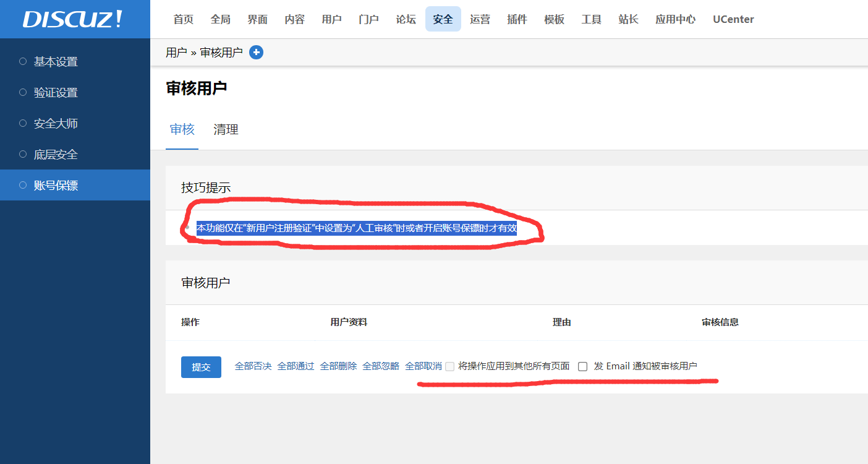Image resolution: width=868 pixels, height=464 pixels.
Task: Enable the Email notification checkbox
Action: tap(583, 366)
